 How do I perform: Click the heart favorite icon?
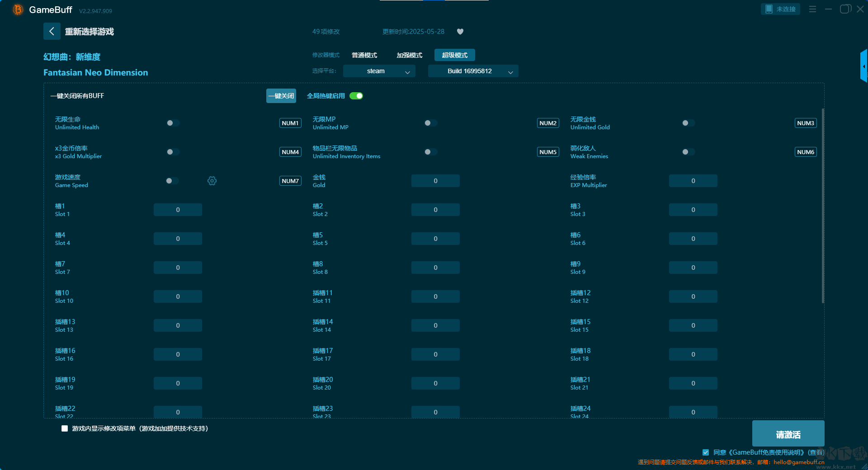(460, 32)
